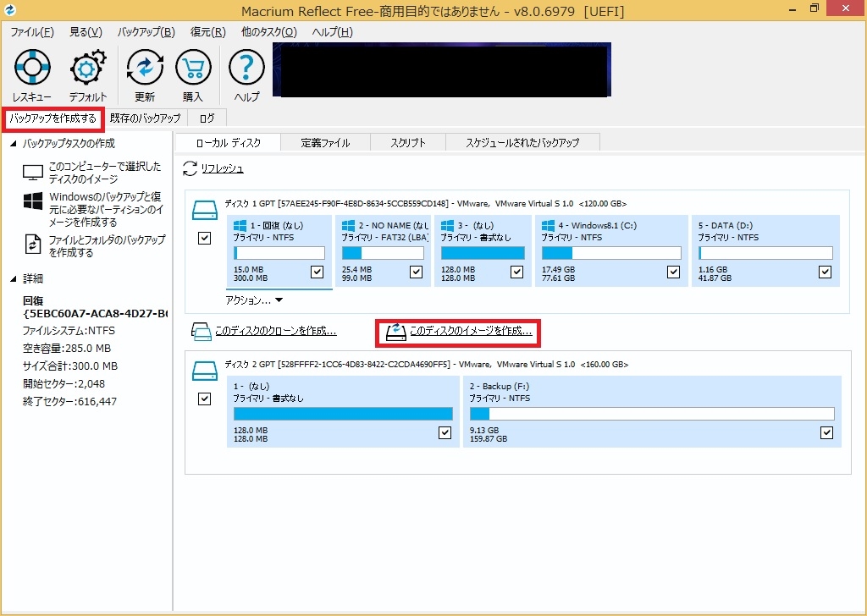Click Windows flag icon on partition 3 (なし)

click(x=447, y=225)
